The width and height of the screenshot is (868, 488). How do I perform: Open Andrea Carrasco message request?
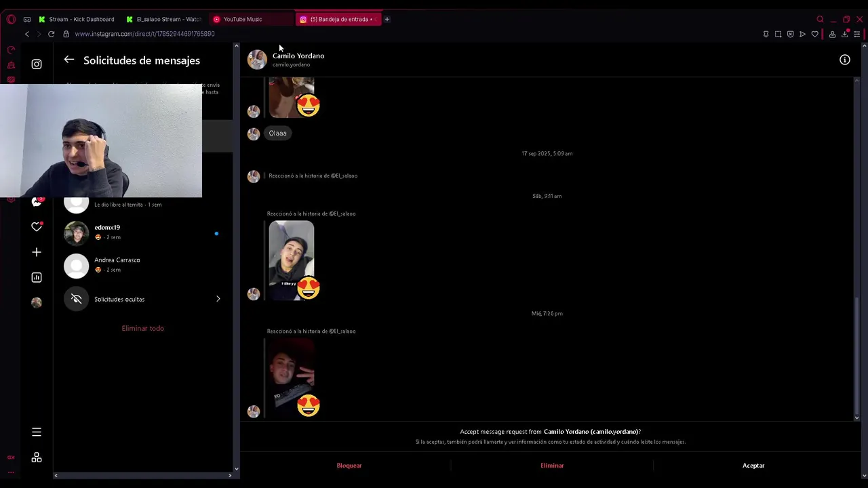point(142,265)
